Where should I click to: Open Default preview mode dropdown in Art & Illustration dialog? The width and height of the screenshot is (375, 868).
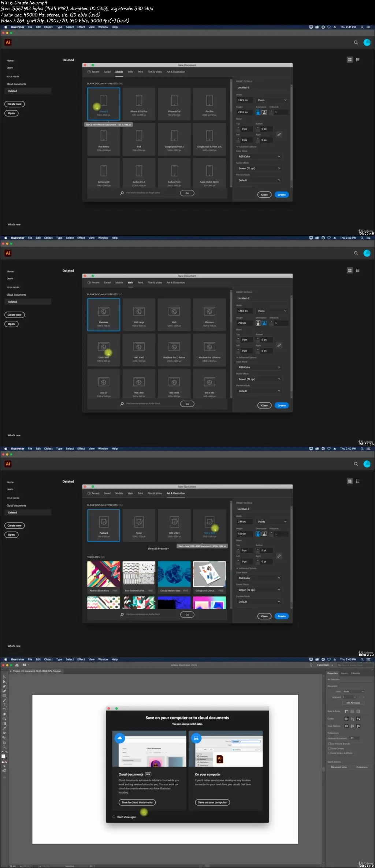click(x=259, y=602)
